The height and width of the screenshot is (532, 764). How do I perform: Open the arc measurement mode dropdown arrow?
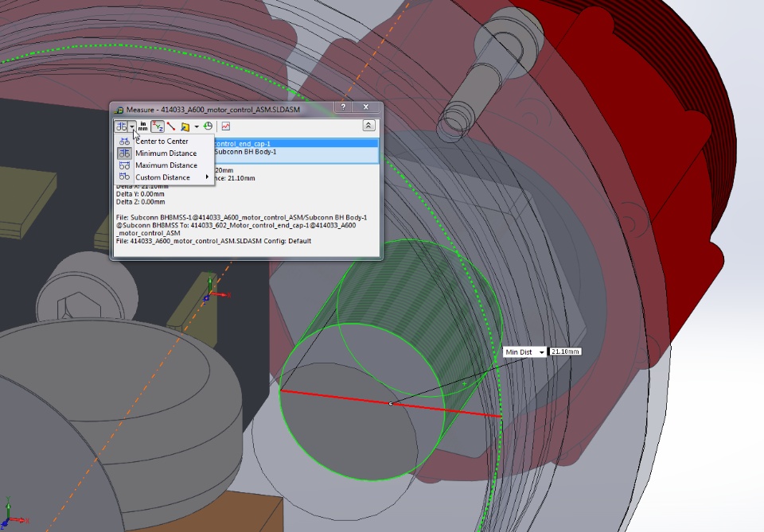pos(132,126)
